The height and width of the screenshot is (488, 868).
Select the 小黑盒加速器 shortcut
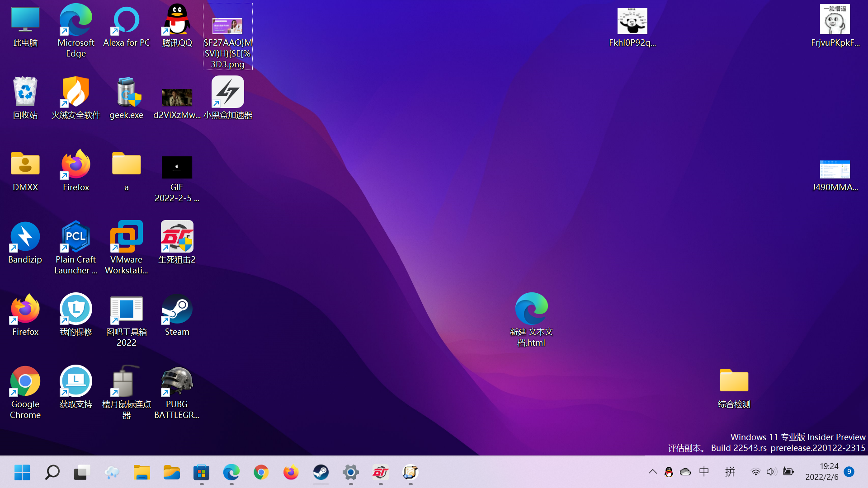228,99
